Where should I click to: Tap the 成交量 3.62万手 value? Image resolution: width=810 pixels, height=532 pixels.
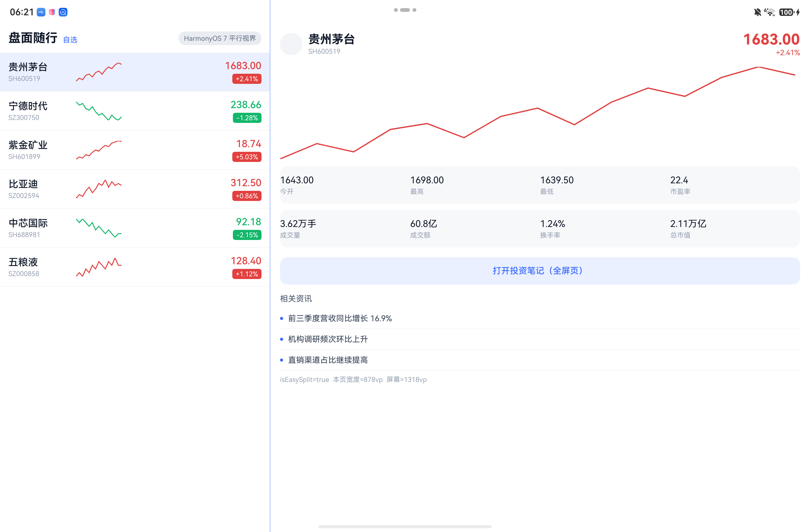(298, 223)
